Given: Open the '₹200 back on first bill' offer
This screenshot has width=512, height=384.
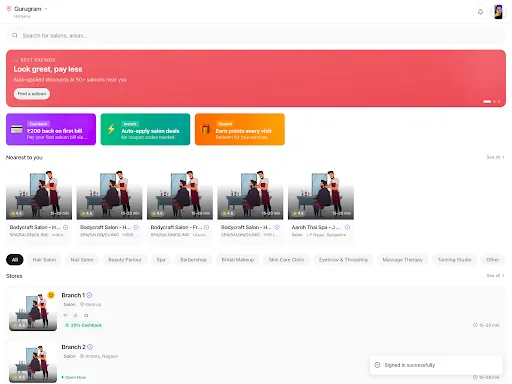Looking at the screenshot, I should [51, 129].
